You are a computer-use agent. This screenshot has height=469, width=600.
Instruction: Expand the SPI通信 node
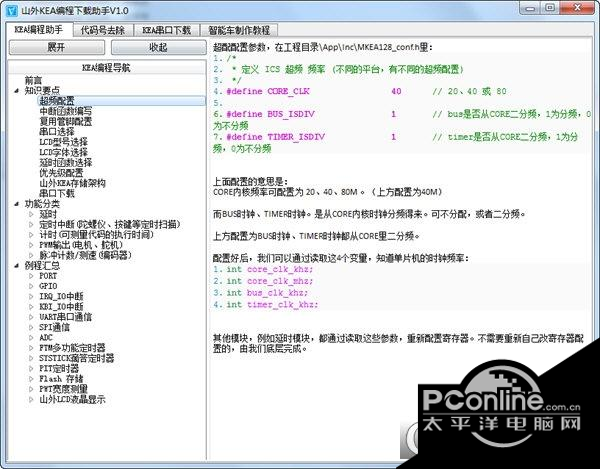pos(31,327)
